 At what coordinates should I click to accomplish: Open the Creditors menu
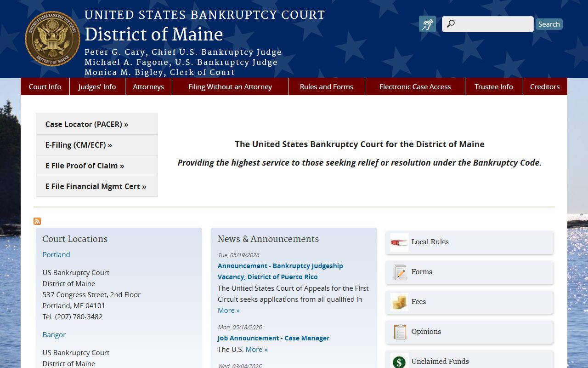tap(545, 86)
